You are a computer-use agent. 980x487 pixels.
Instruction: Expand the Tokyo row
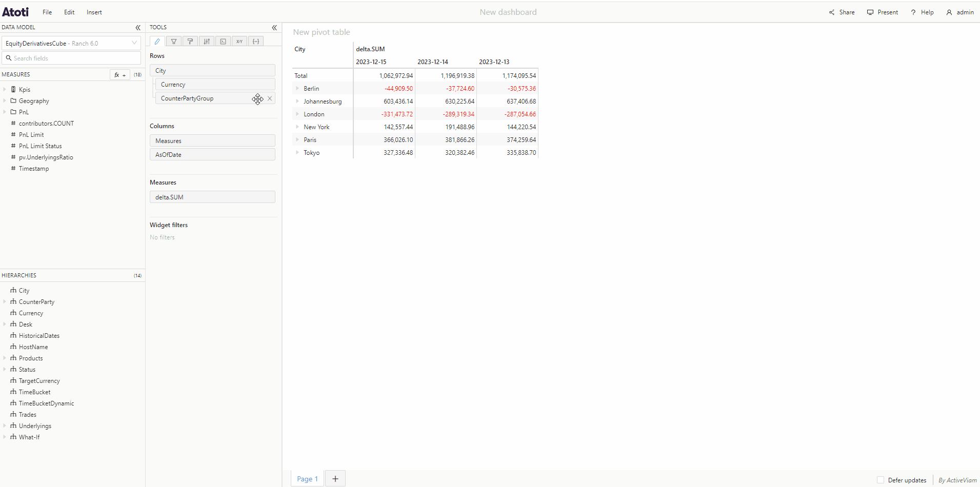(x=297, y=152)
